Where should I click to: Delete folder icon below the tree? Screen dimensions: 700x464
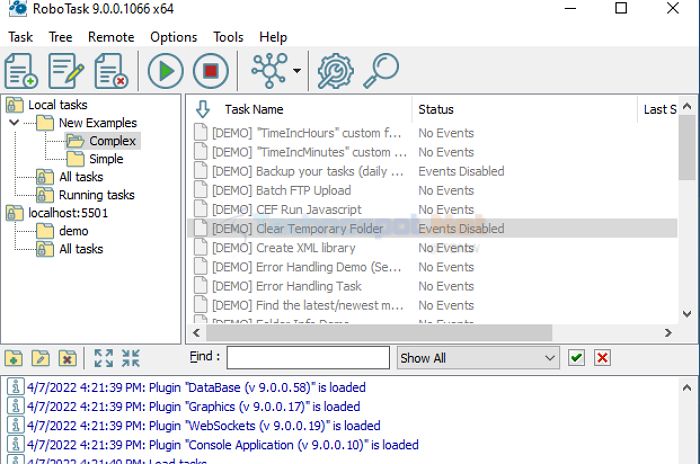pyautogui.click(x=67, y=358)
